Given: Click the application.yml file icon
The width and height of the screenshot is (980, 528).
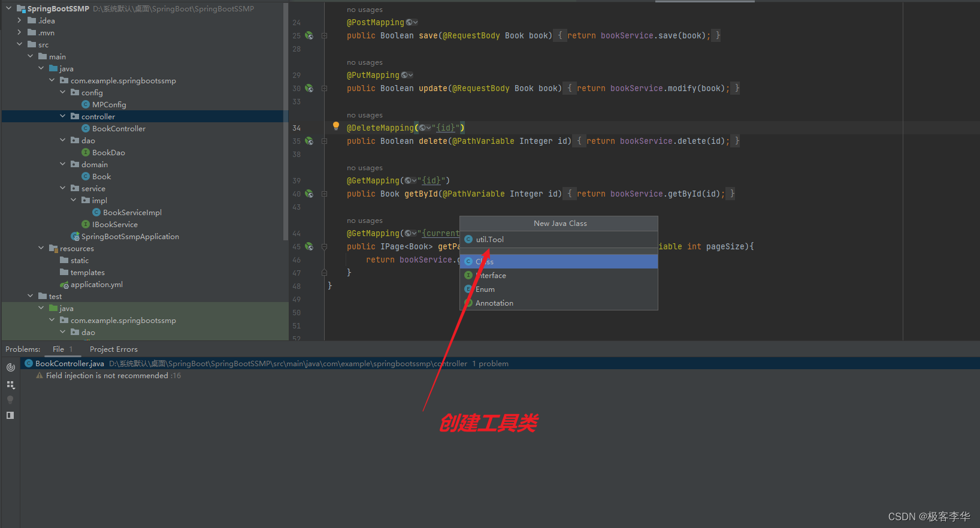Looking at the screenshot, I should [x=64, y=285].
